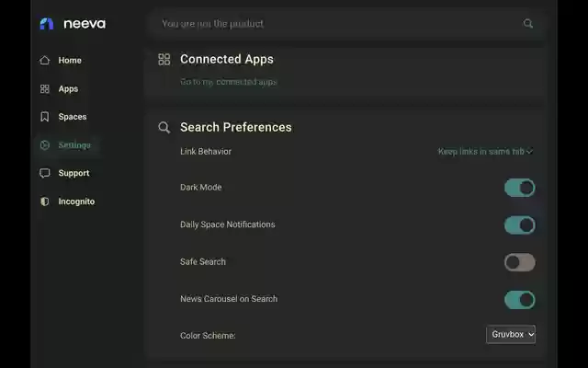
Task: Click the Color Scheme label
Action: click(208, 336)
